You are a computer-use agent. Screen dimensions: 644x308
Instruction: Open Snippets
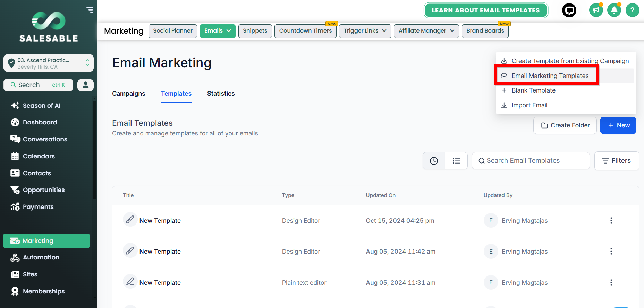coord(255,31)
